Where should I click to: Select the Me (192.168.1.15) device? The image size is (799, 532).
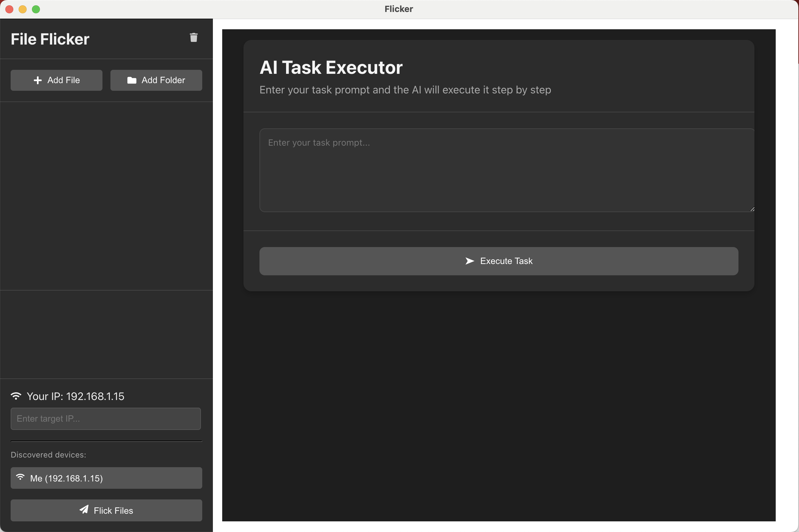[106, 478]
